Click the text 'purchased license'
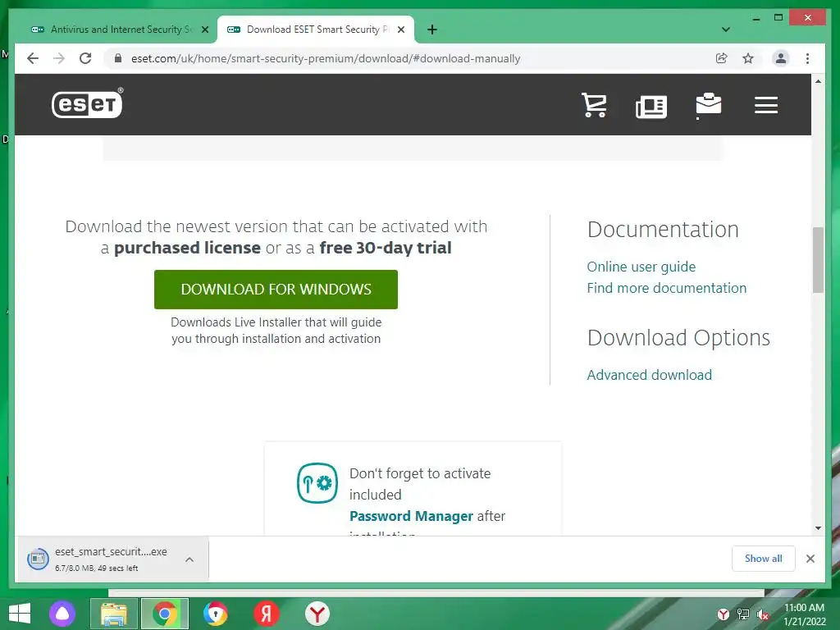Screen dimensions: 840x630 [x=187, y=248]
